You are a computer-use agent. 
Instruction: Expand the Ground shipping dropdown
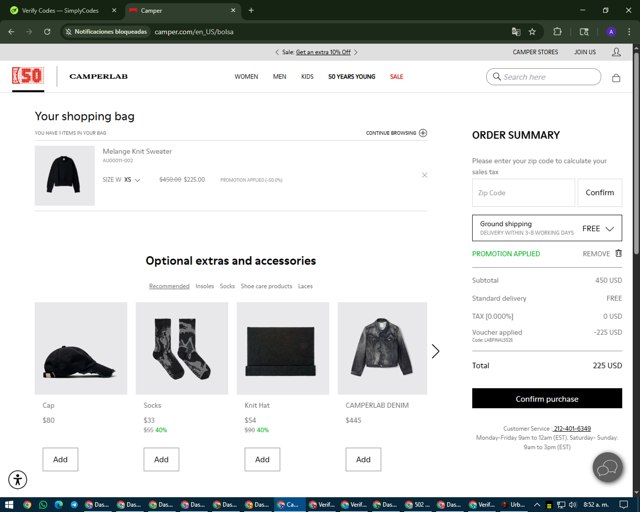pos(547,228)
